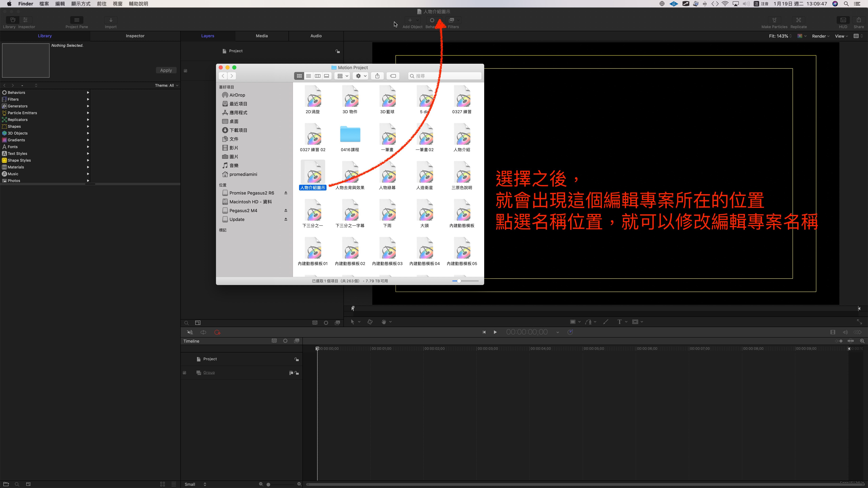Viewport: 868px width, 488px height.
Task: Open the 檔案 menu in menu bar
Action: (44, 4)
